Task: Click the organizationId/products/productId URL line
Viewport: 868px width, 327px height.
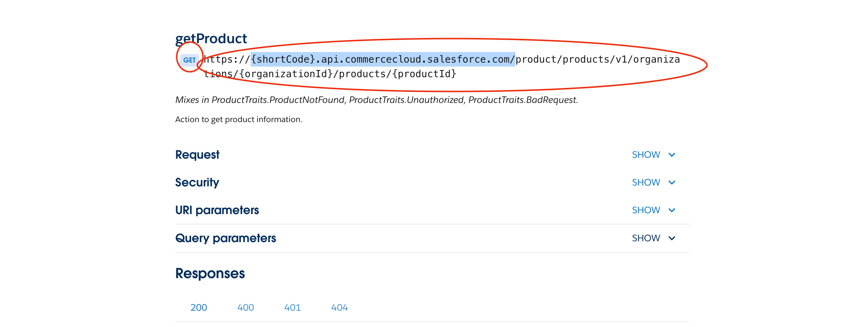Action: point(330,74)
